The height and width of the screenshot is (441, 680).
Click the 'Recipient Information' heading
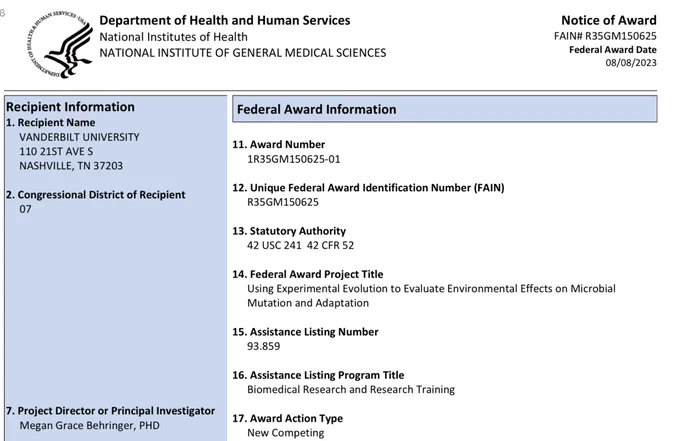tap(70, 107)
